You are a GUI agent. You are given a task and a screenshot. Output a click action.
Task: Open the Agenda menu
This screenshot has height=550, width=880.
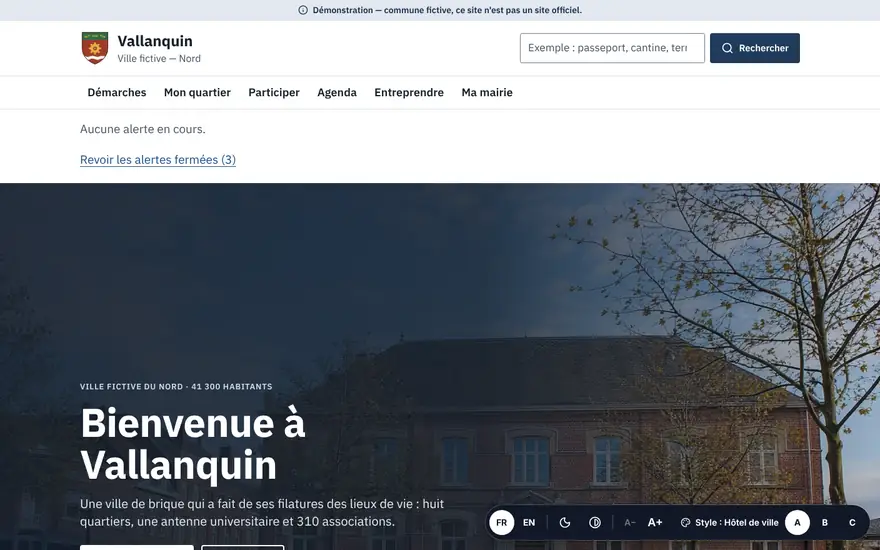coord(337,93)
